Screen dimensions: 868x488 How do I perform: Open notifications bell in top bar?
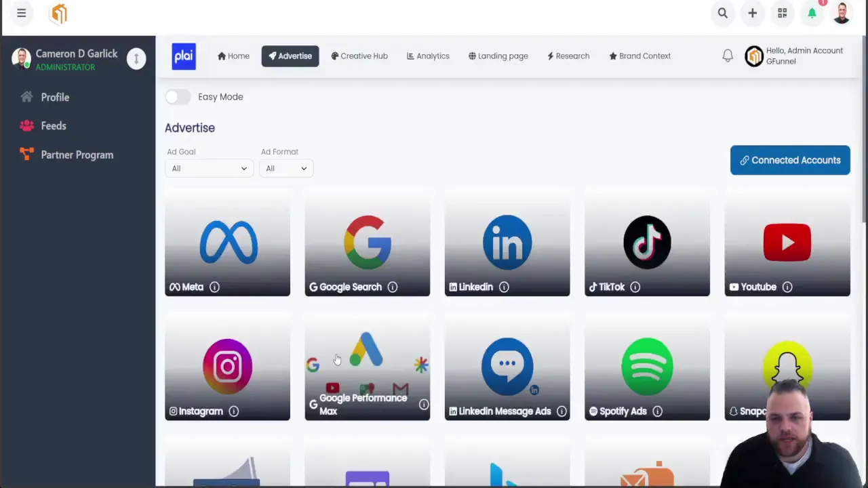click(812, 13)
